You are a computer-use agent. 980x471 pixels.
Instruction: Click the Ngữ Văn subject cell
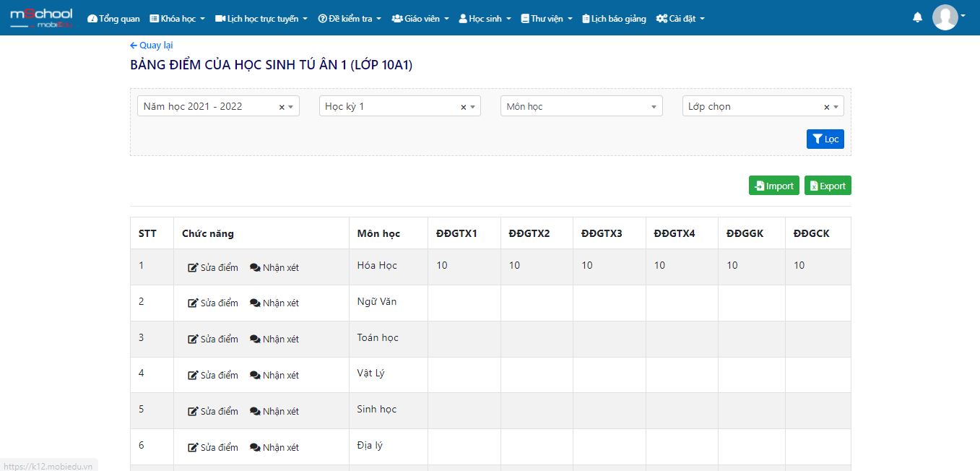[x=389, y=303]
